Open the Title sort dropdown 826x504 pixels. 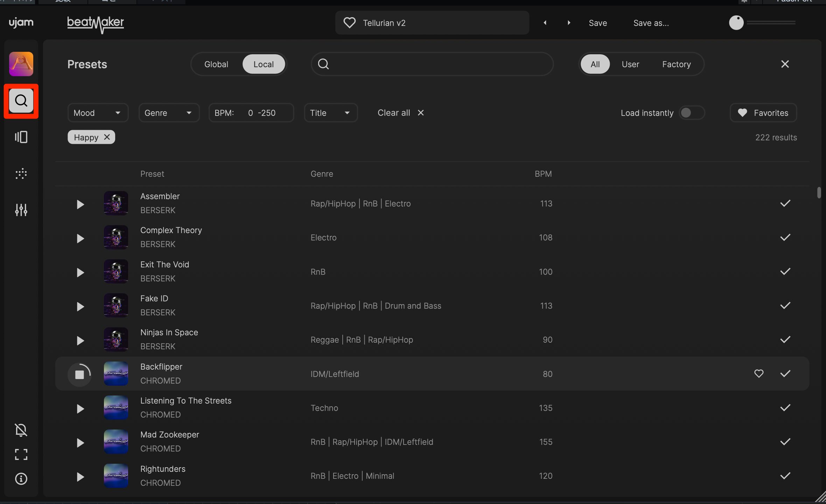click(331, 113)
